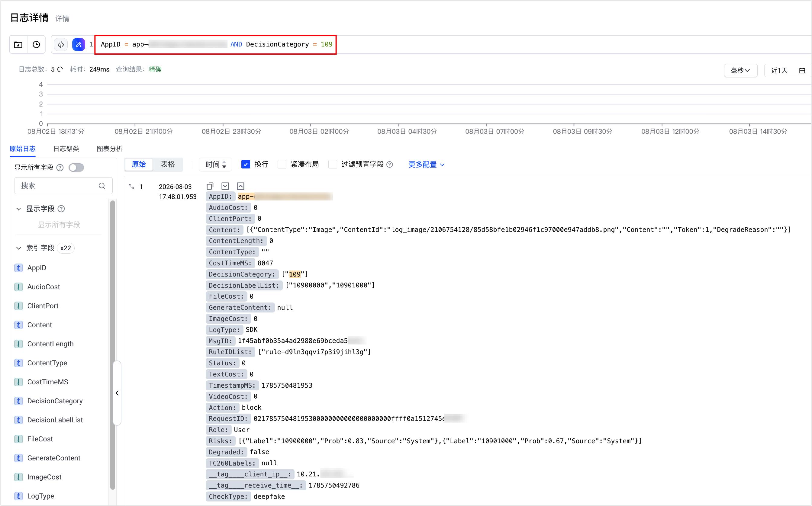Refresh the log total count
This screenshot has height=506, width=812.
(x=60, y=69)
